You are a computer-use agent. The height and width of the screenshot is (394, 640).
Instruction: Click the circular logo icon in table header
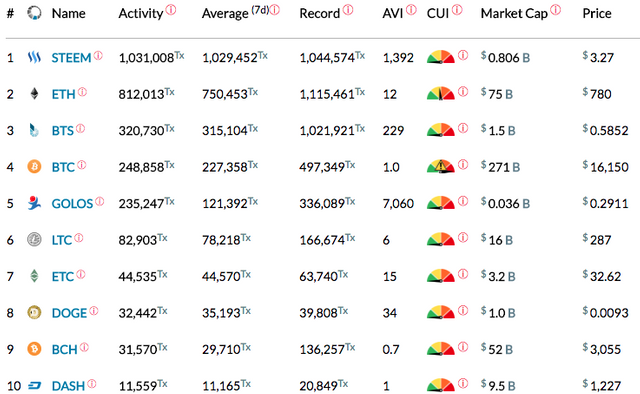[34, 13]
